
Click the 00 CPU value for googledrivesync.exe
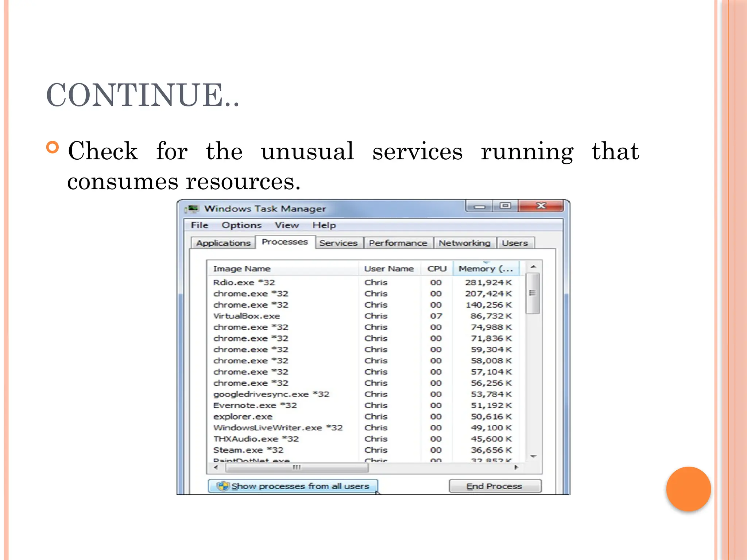coord(436,394)
